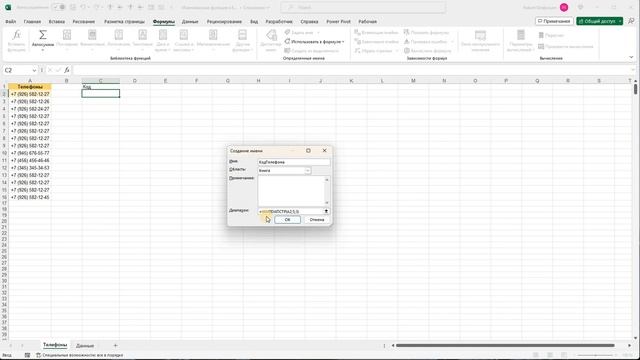Open the Файл menu tab
The height and width of the screenshot is (360, 640).
click(11, 22)
